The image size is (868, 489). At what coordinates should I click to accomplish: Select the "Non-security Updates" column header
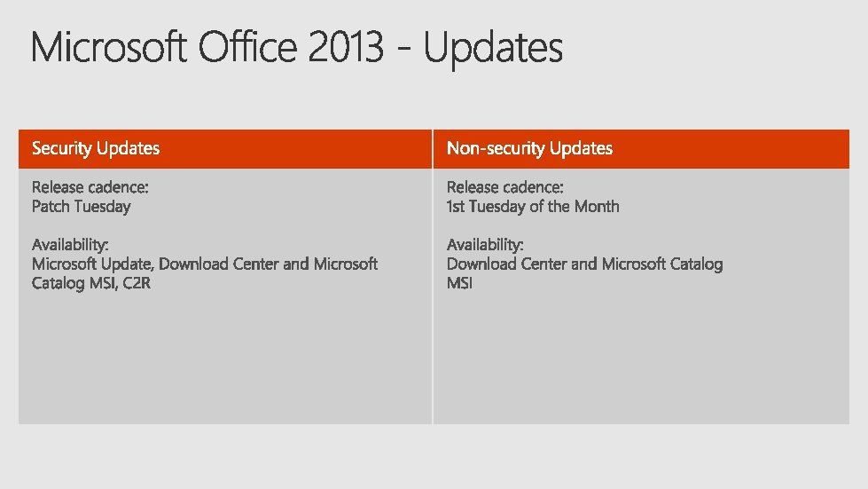(529, 148)
